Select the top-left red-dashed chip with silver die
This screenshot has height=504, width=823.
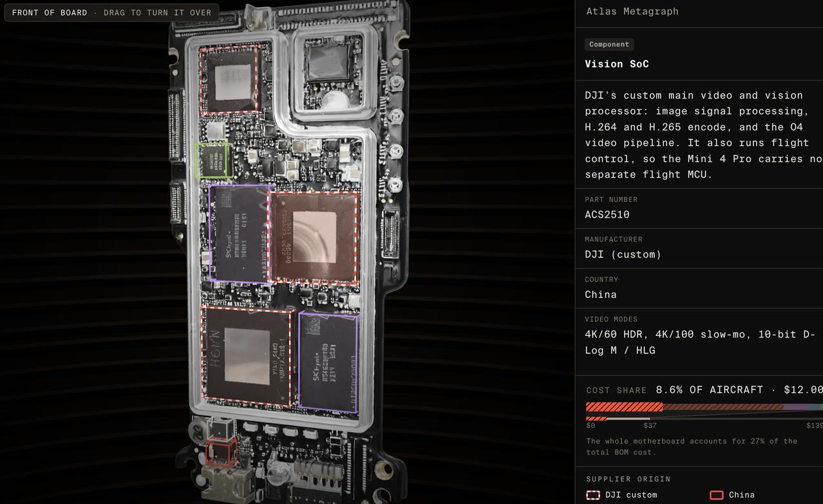pyautogui.click(x=231, y=80)
